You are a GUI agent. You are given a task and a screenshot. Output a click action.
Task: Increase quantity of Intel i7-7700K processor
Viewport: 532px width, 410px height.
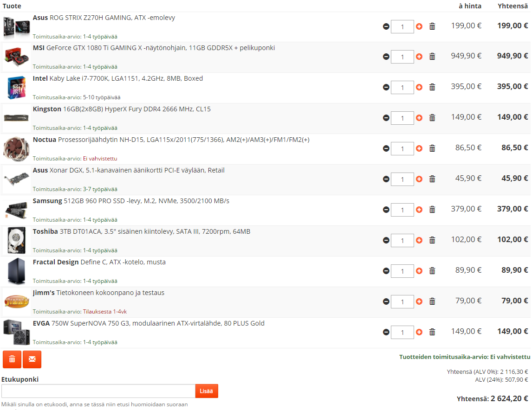coord(419,87)
